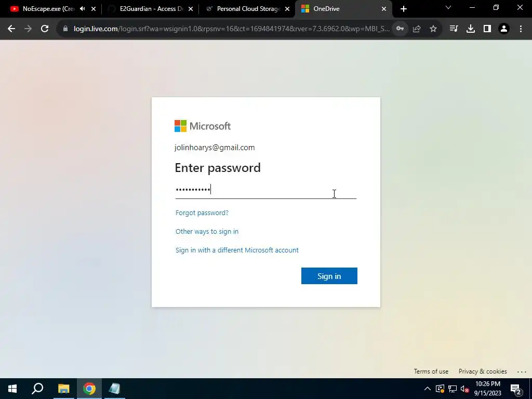Sign in with a different Microsoft account
Viewport: 532px width, 399px height.
tap(237, 250)
